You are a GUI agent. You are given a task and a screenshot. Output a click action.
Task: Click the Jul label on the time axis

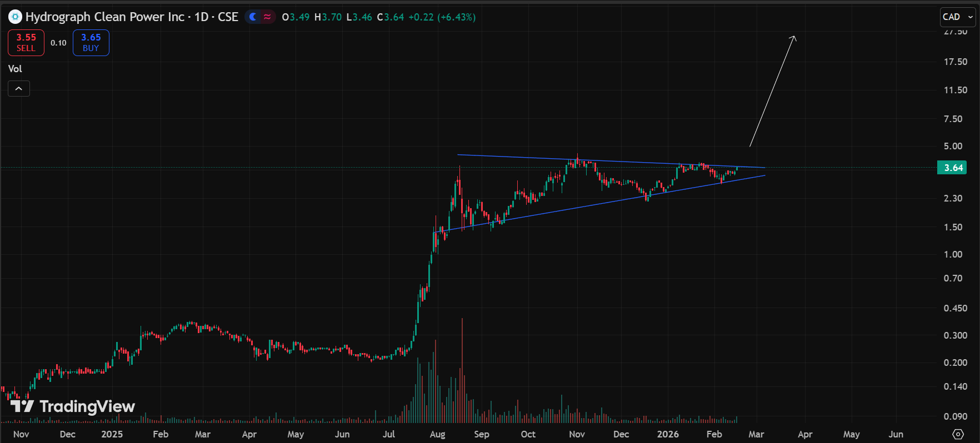(389, 434)
